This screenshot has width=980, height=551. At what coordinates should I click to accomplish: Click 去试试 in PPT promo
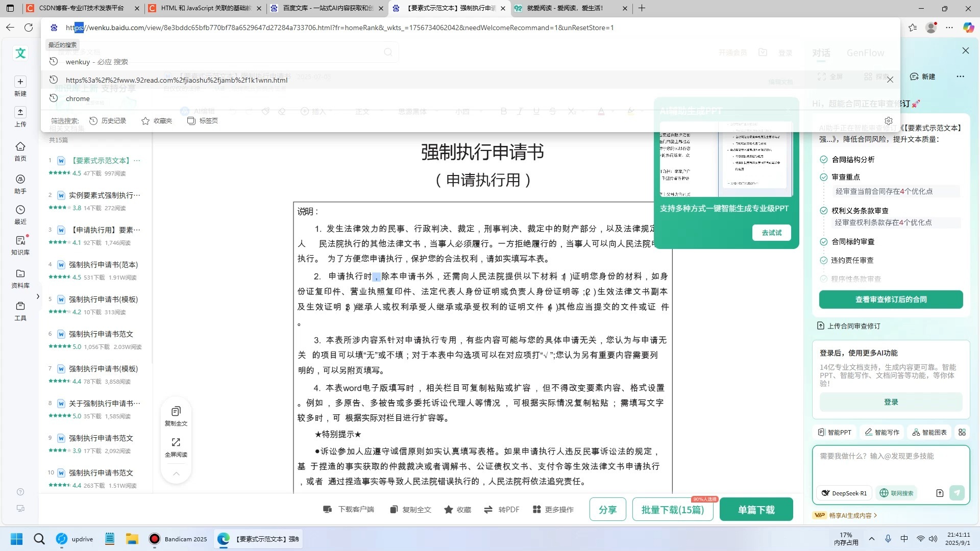pyautogui.click(x=771, y=233)
